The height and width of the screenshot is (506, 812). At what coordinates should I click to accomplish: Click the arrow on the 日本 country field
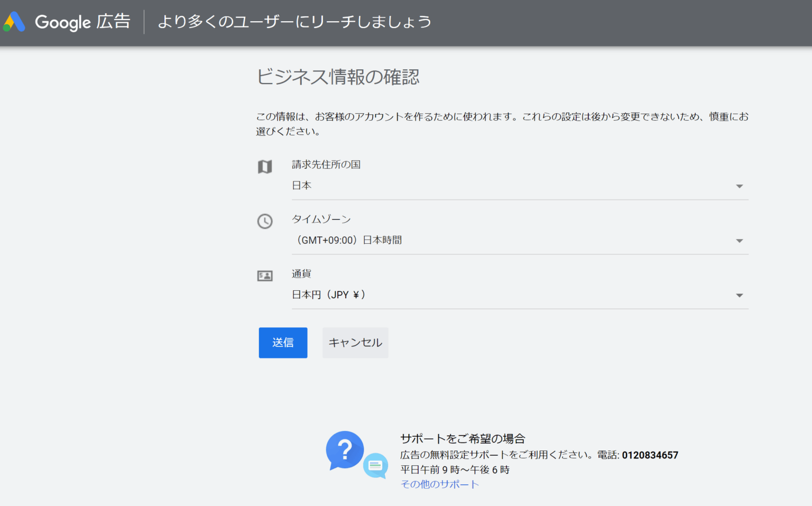tap(740, 186)
